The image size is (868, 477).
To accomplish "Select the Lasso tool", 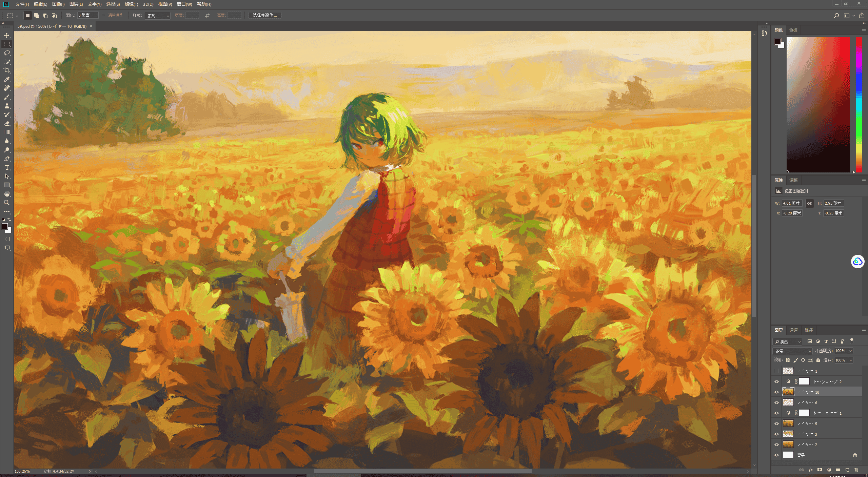I will point(7,53).
